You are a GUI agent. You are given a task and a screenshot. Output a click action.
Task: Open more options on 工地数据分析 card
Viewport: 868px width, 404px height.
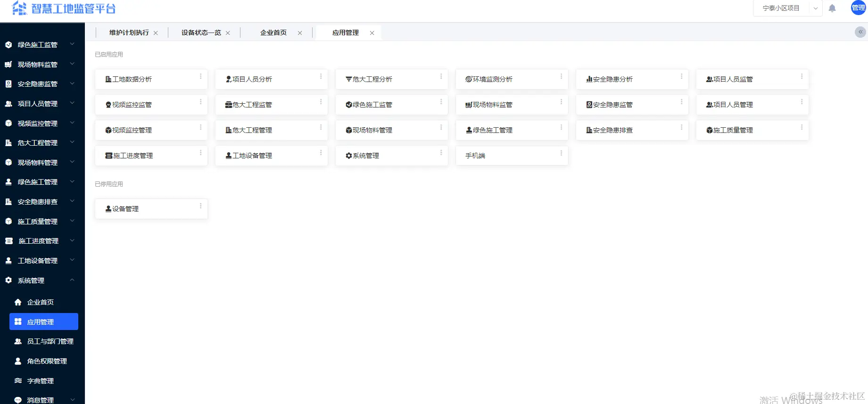200,76
